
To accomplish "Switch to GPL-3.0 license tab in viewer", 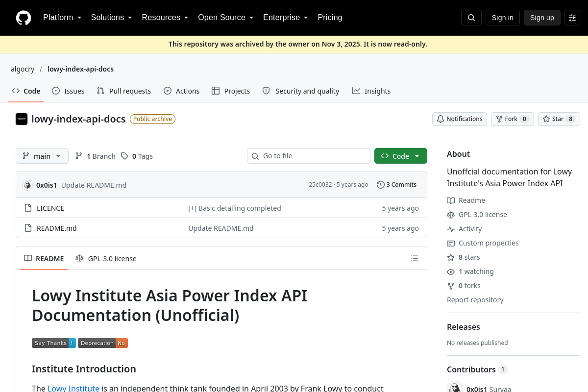I will pos(106,259).
